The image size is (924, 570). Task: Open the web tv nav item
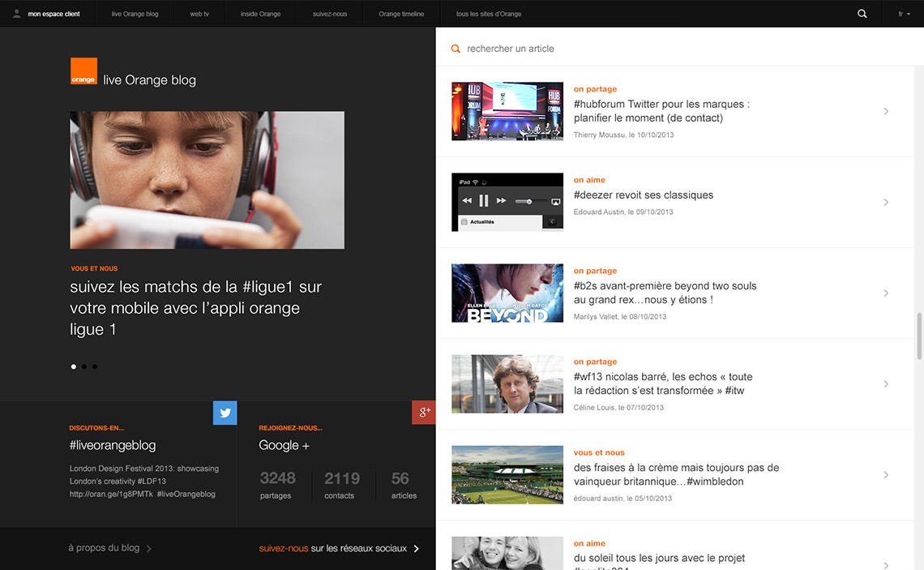199,14
